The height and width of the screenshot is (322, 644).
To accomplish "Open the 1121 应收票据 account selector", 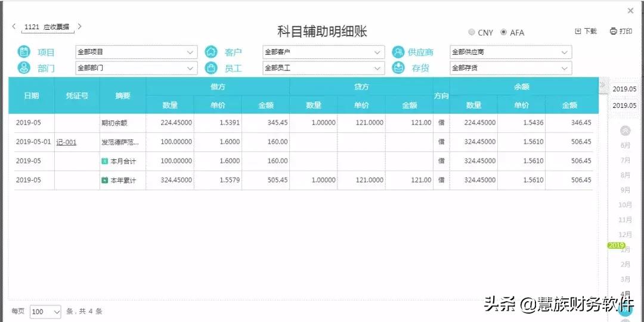I will click(x=48, y=27).
